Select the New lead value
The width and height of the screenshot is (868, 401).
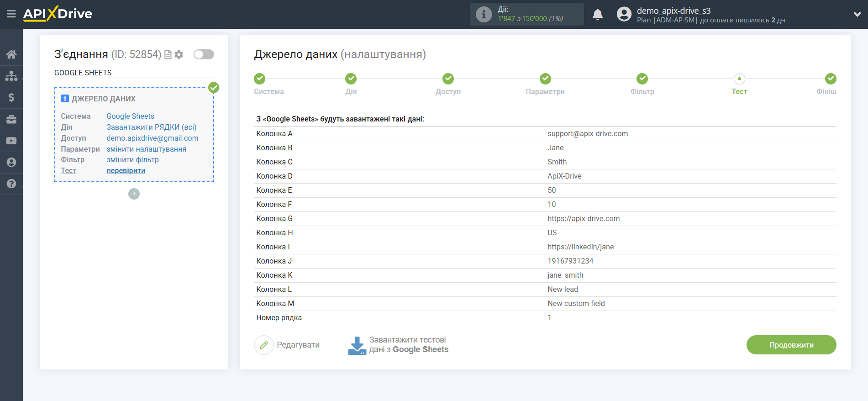563,289
